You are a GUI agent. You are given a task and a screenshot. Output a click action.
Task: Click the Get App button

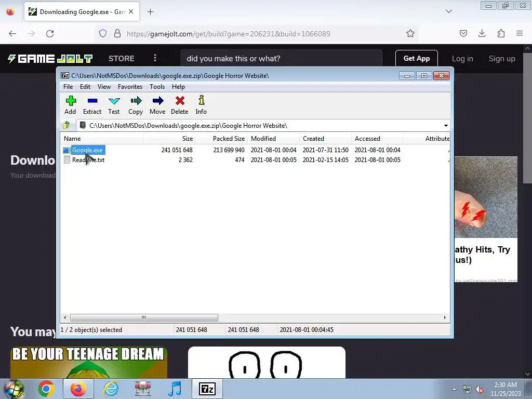[416, 58]
